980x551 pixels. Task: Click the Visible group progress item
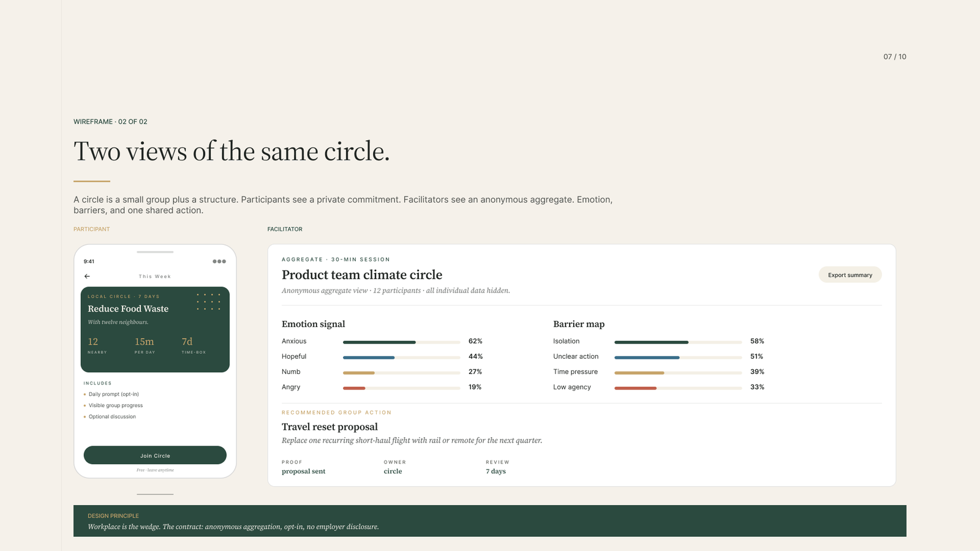click(x=113, y=405)
